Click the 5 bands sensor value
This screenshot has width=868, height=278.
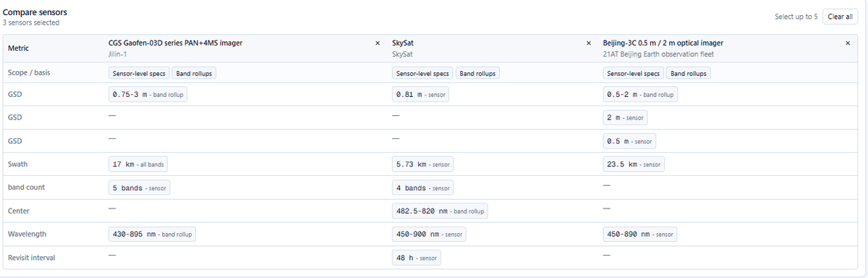tap(140, 188)
